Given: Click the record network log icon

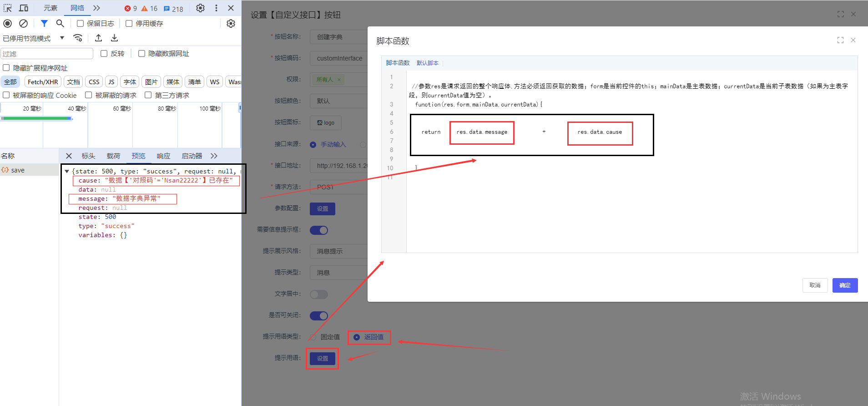Looking at the screenshot, I should (x=8, y=23).
